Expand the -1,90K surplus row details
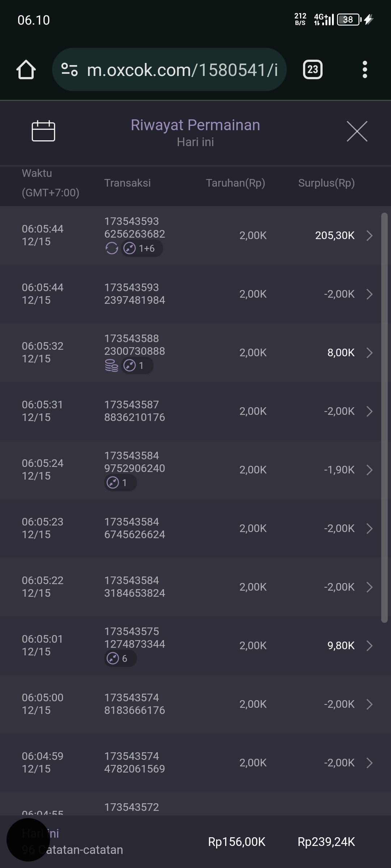391x868 pixels. 369,470
